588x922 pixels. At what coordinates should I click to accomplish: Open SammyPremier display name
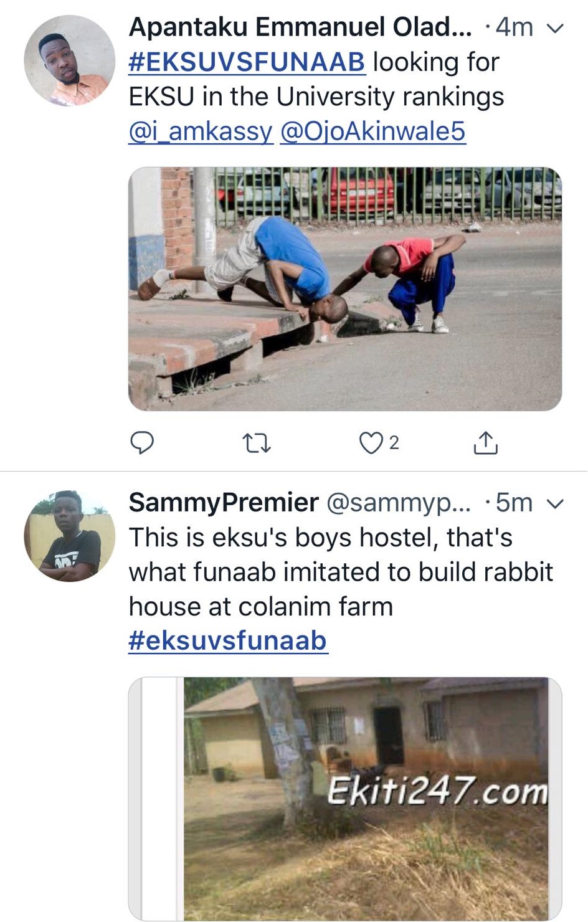224,503
